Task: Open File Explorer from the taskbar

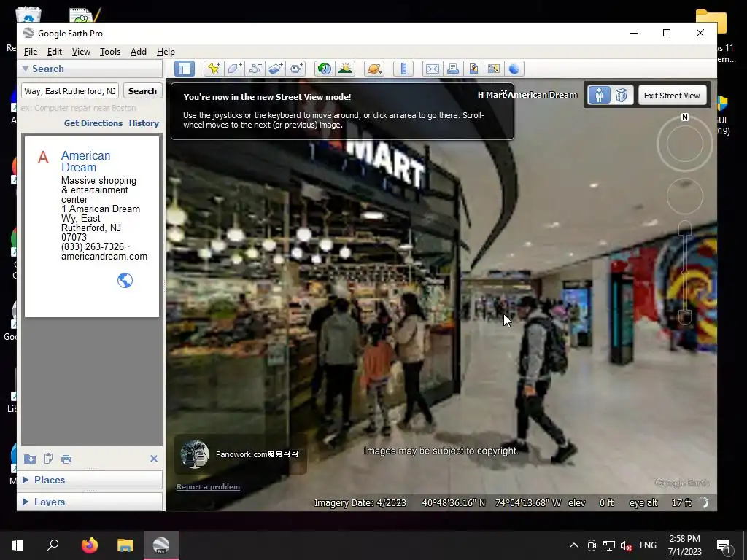Action: pyautogui.click(x=125, y=545)
